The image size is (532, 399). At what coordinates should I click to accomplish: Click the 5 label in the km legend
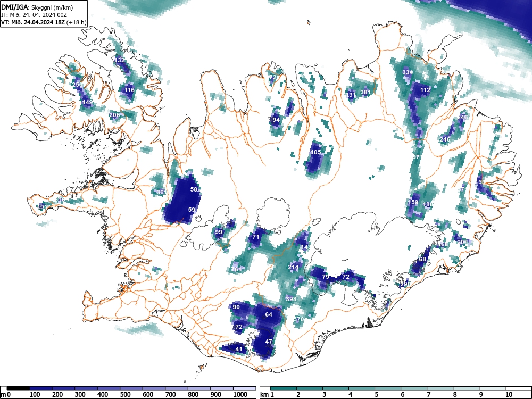pyautogui.click(x=376, y=394)
